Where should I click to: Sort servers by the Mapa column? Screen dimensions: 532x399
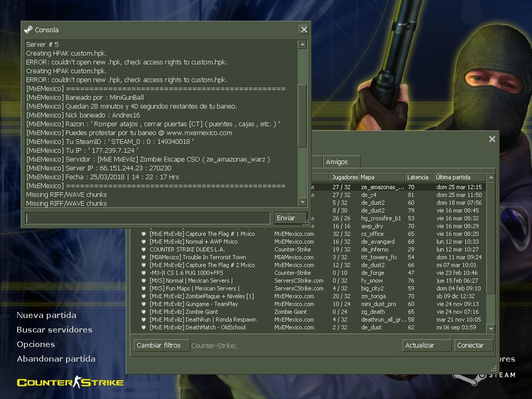(382, 177)
